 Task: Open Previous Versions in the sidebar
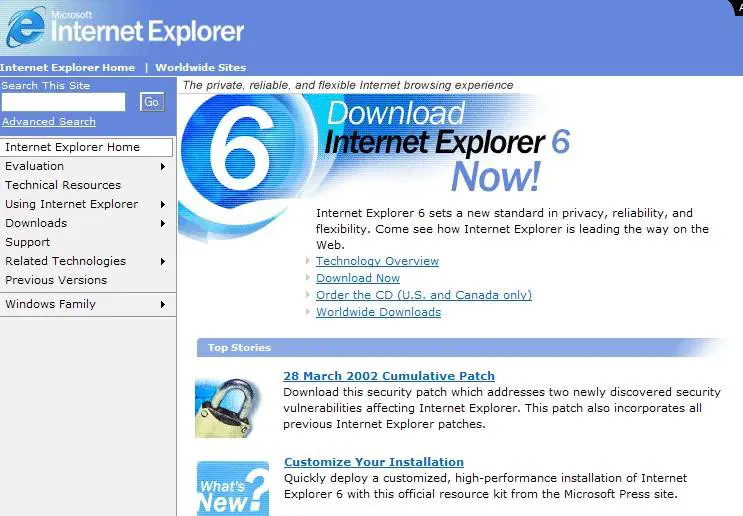(x=56, y=280)
